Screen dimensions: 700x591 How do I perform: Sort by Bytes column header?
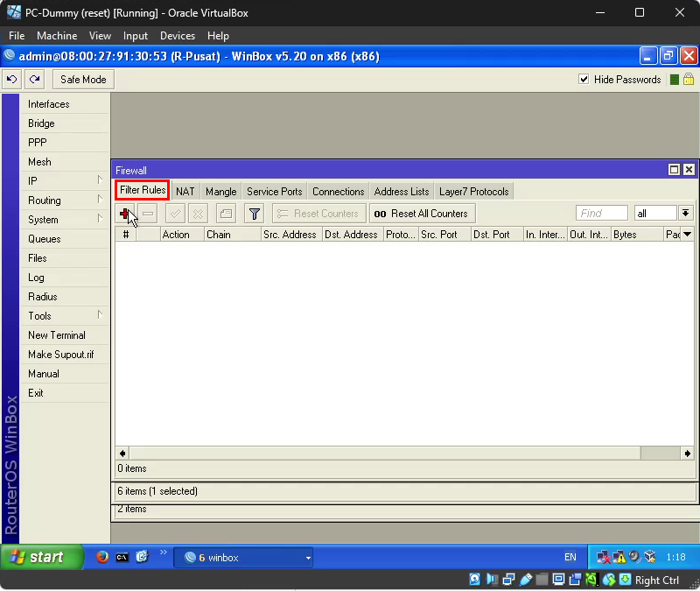(637, 235)
